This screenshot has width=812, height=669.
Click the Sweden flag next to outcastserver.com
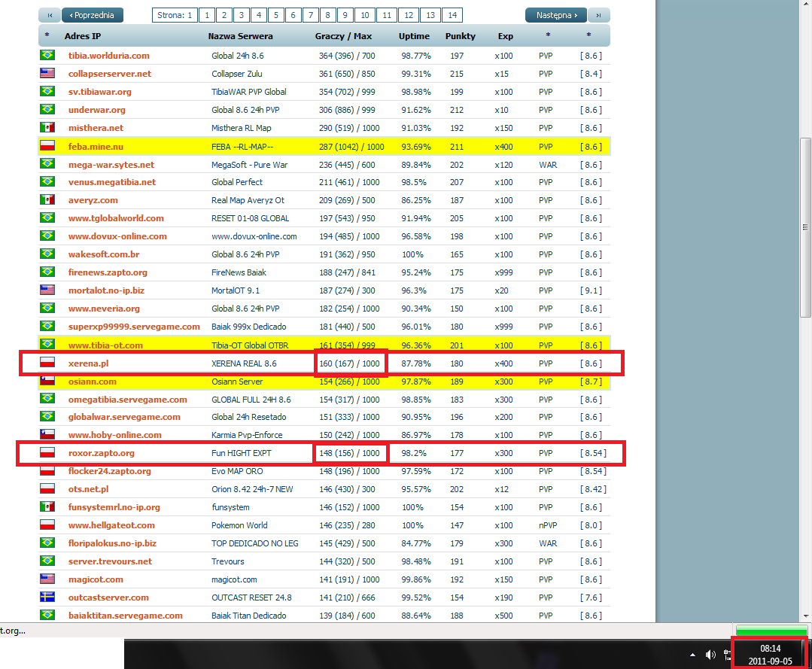(47, 597)
